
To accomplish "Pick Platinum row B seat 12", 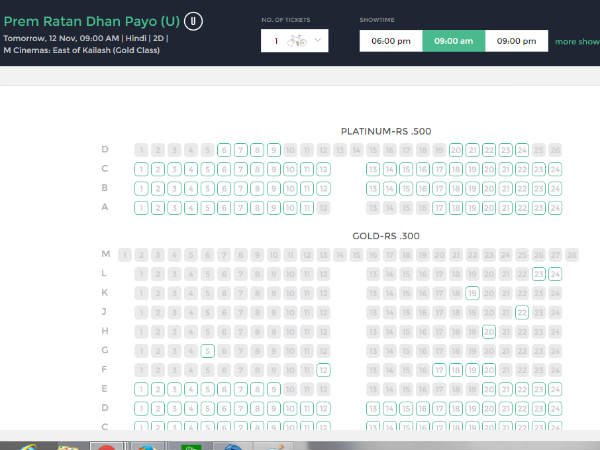I will coord(323,188).
